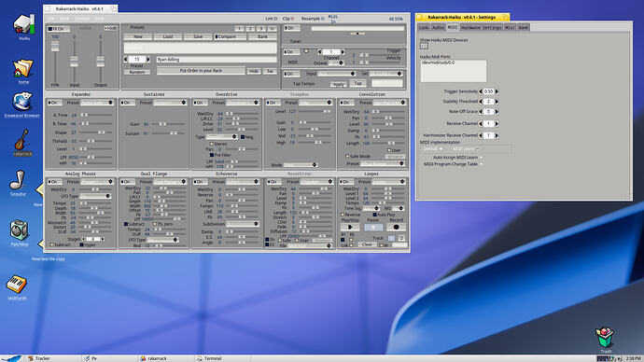Toggle the Tuner On button
This screenshot has height=362, width=644.
[292, 28]
